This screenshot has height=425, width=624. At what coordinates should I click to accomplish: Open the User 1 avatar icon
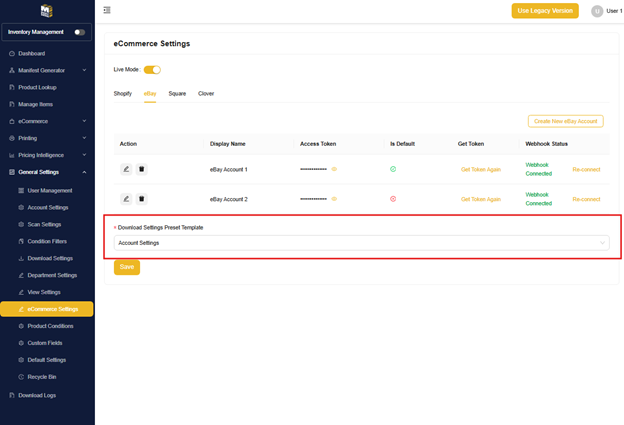click(597, 11)
